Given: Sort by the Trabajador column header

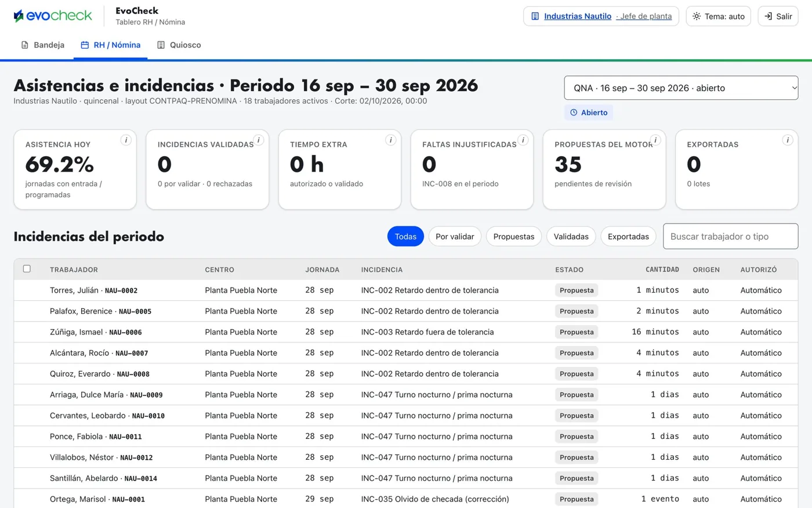Looking at the screenshot, I should pyautogui.click(x=74, y=269).
